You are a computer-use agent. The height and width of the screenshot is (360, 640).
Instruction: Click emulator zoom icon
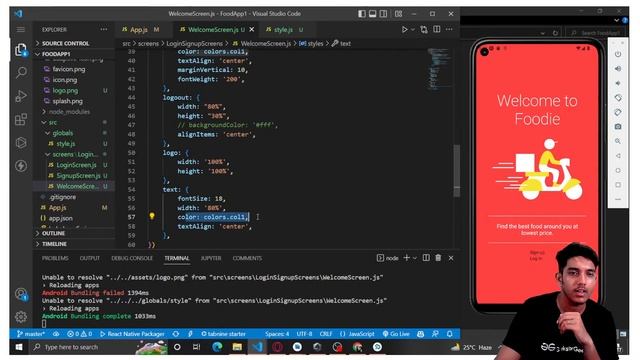[x=618, y=141]
